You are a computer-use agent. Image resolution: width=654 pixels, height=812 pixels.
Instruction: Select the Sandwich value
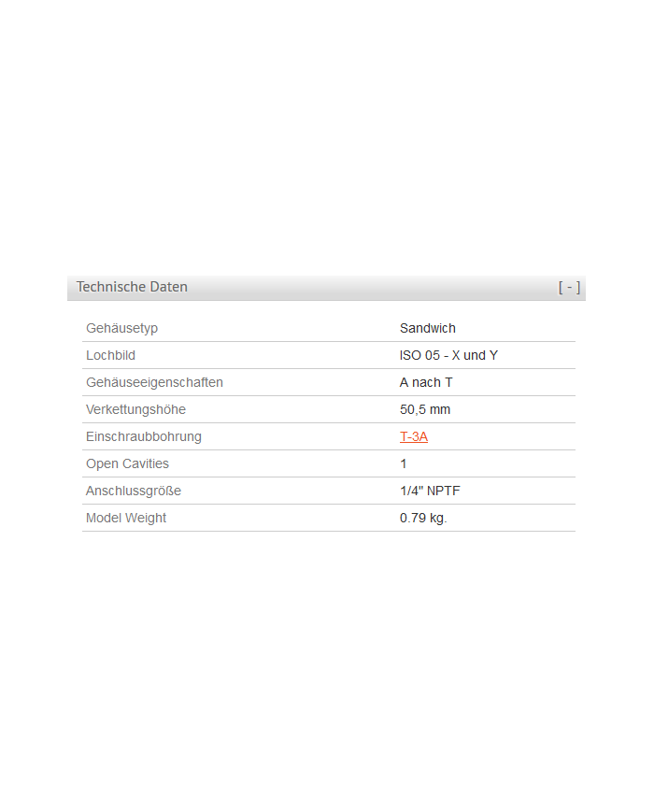[x=428, y=328]
